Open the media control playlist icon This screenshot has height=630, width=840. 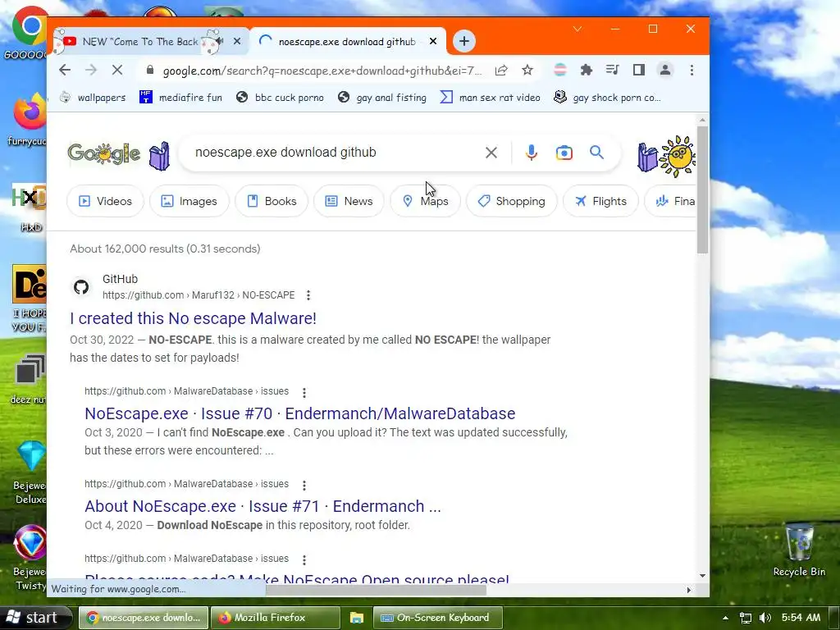612,71
